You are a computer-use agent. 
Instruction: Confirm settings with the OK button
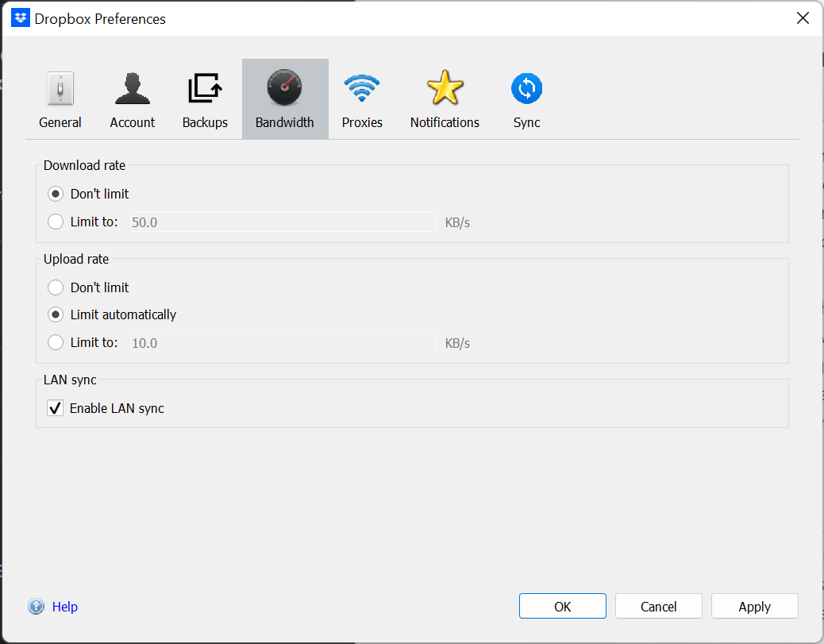coord(562,606)
